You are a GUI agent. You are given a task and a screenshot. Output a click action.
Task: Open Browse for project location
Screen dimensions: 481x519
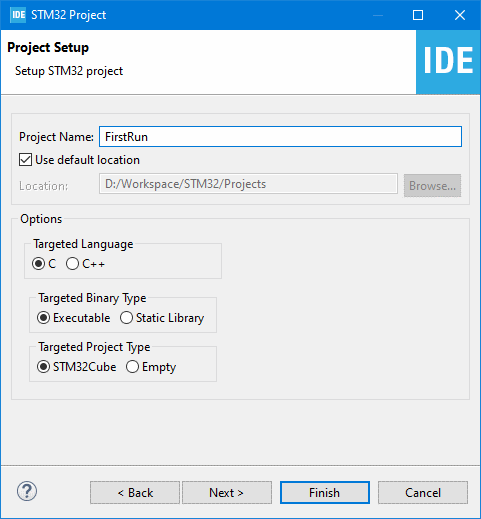click(432, 185)
